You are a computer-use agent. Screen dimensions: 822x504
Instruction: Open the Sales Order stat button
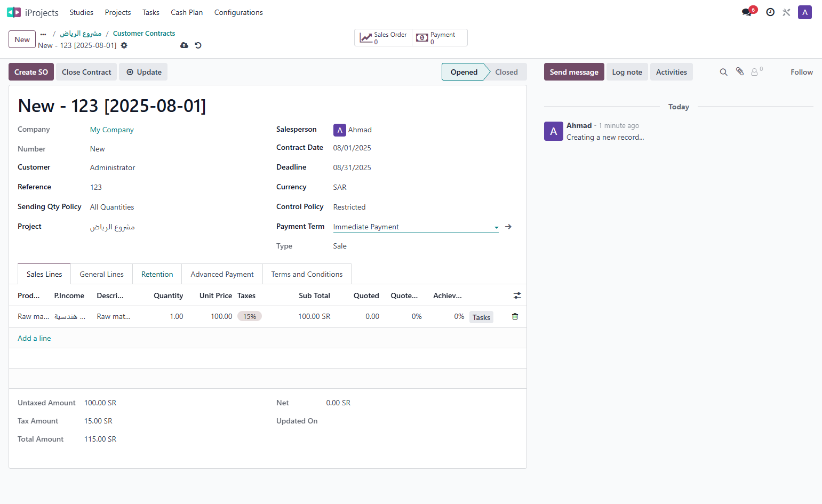[384, 38]
